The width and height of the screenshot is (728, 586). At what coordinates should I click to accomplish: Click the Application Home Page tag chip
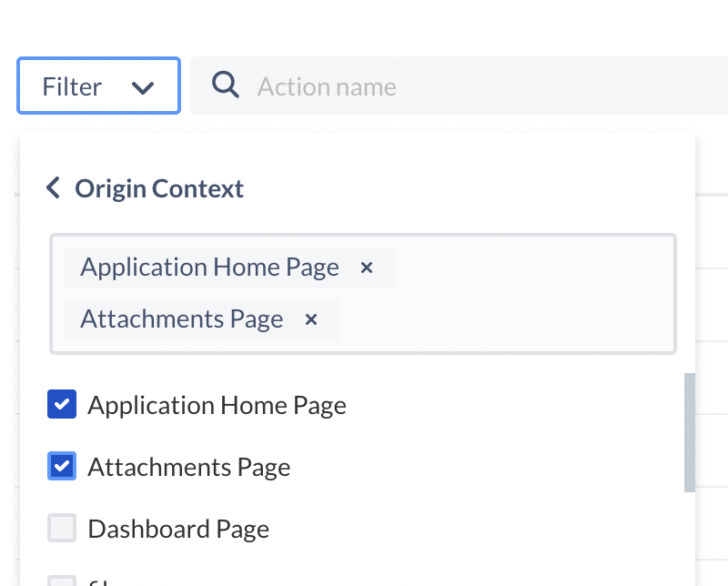[x=209, y=268]
